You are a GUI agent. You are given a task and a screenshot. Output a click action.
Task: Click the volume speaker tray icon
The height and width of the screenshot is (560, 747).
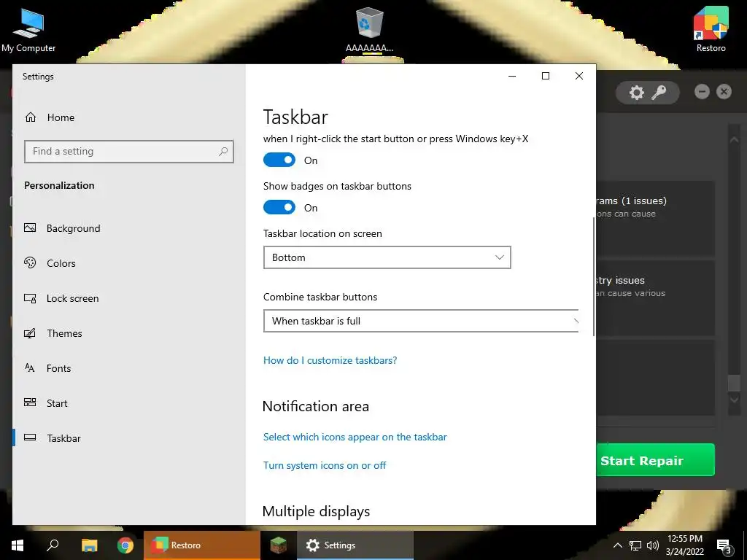tap(653, 545)
